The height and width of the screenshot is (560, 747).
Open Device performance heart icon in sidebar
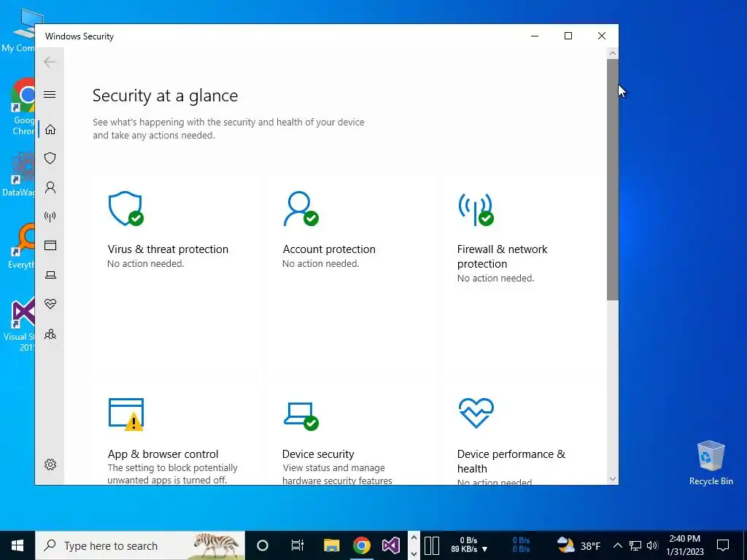(50, 304)
